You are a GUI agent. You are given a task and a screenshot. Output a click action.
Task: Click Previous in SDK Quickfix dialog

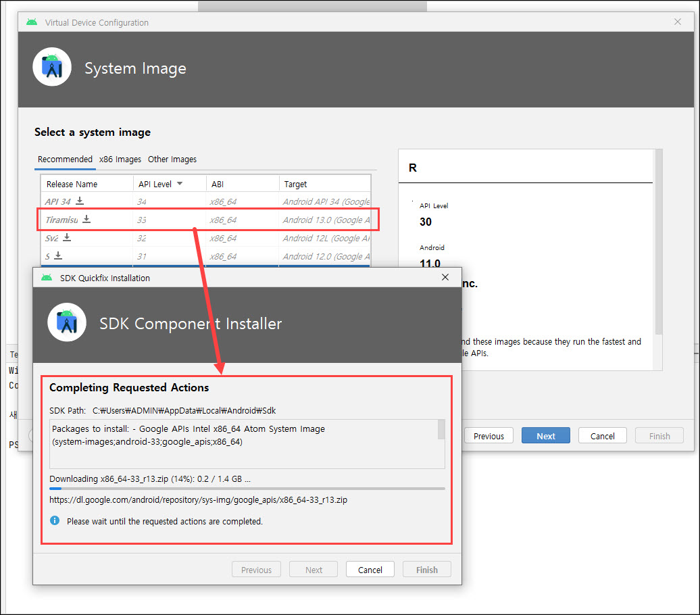pos(256,570)
